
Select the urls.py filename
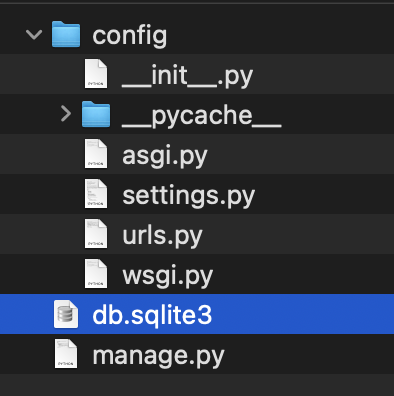pos(162,236)
